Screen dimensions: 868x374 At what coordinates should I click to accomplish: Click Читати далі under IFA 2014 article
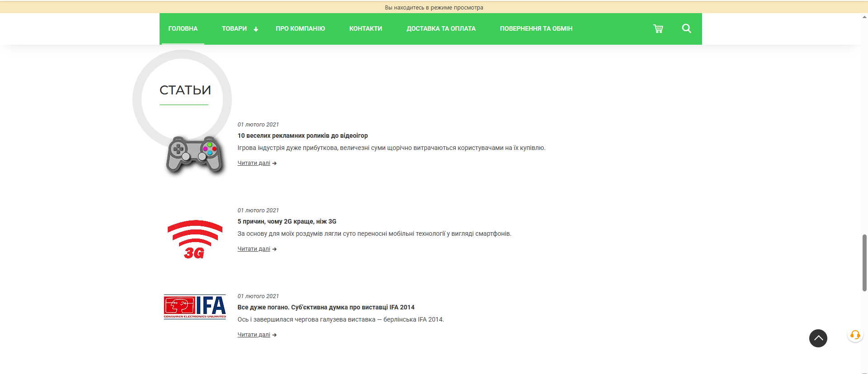[x=254, y=335]
